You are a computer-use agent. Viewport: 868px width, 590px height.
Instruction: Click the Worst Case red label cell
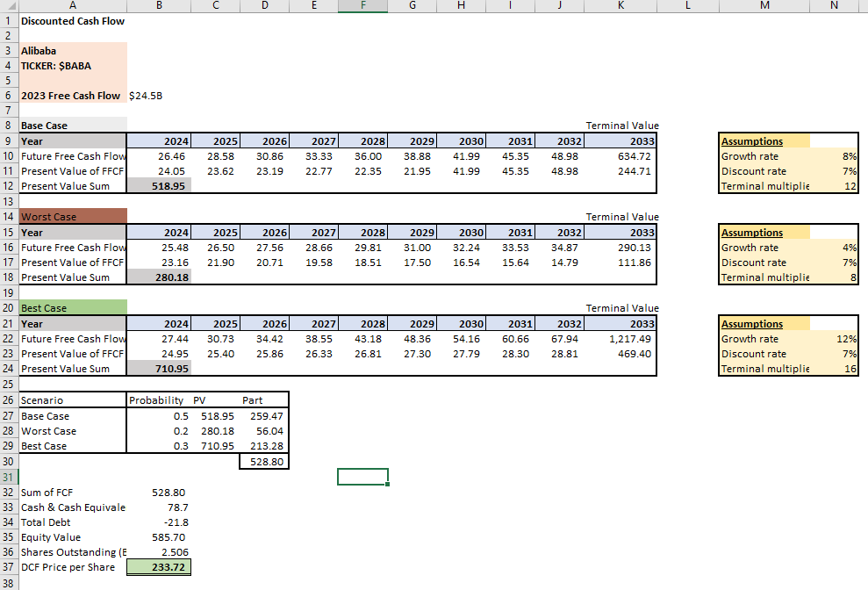(x=73, y=217)
